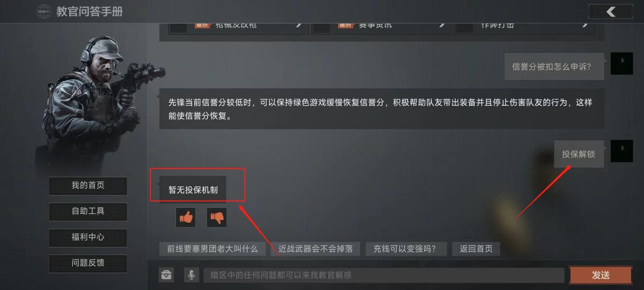Tap the thumbs-down dislike icon
This screenshot has width=644, height=290.
point(217,218)
